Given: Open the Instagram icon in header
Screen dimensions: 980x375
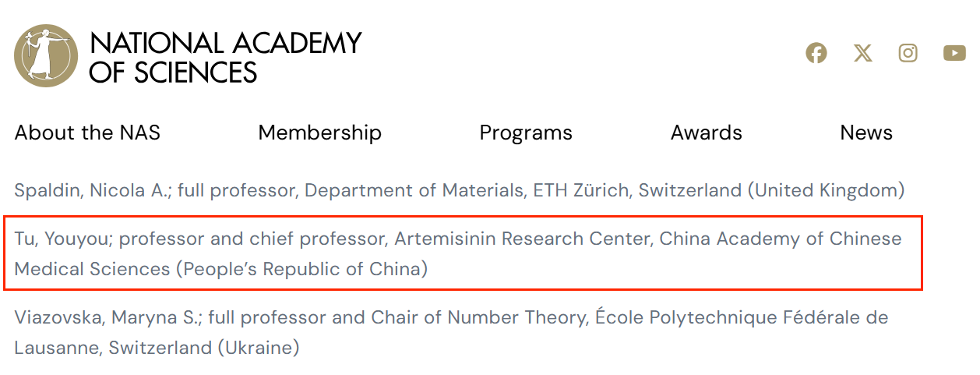Looking at the screenshot, I should pyautogui.click(x=908, y=53).
